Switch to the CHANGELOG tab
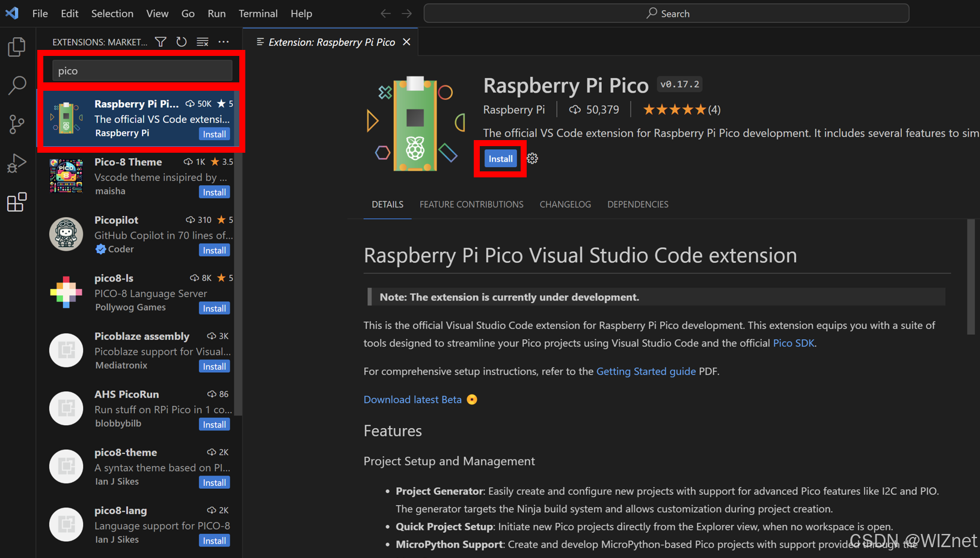Screen dimensions: 980x558 pyautogui.click(x=565, y=204)
